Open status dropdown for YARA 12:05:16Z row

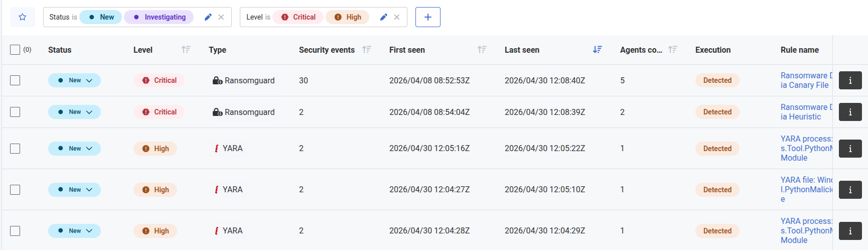coord(74,149)
